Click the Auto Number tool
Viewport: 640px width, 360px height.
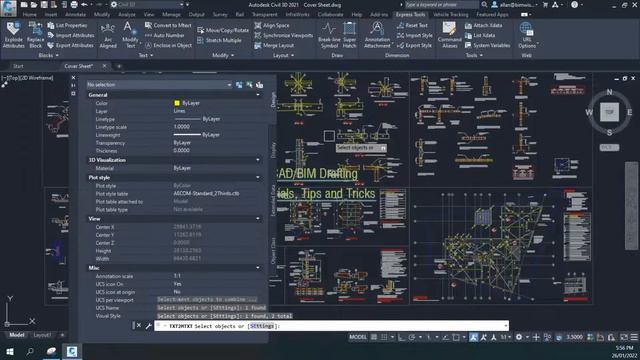[x=164, y=36]
